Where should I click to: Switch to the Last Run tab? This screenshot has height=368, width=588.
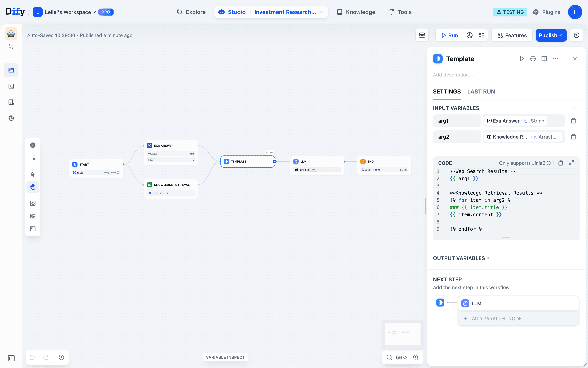point(481,91)
